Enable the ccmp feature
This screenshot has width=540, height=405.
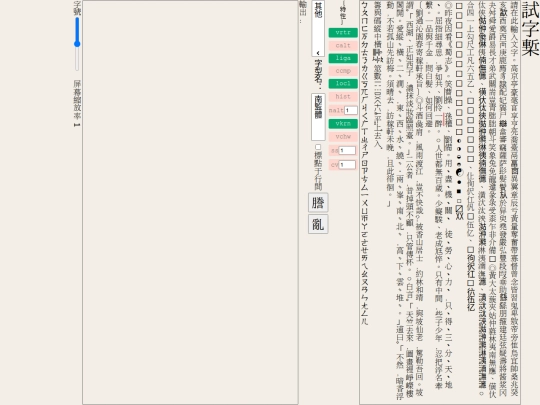point(343,71)
